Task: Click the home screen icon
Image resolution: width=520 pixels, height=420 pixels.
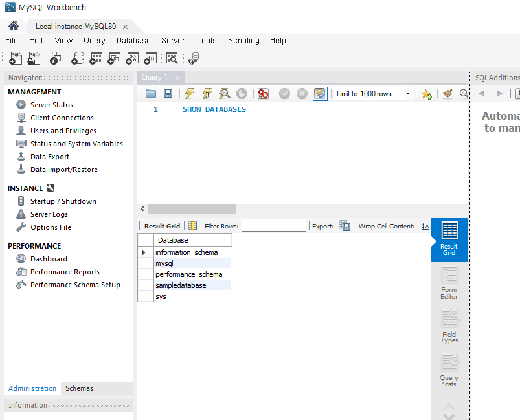Action: 14,26
